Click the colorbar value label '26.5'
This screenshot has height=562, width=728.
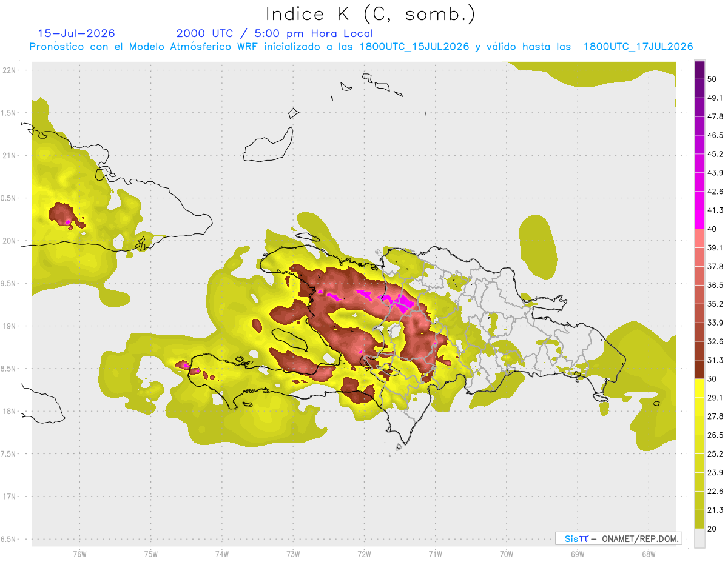[715, 435]
